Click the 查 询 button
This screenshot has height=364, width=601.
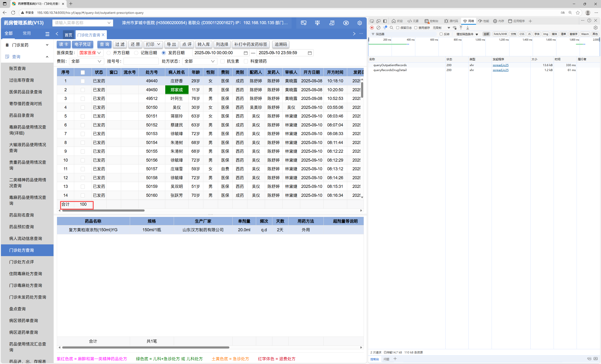click(x=104, y=44)
